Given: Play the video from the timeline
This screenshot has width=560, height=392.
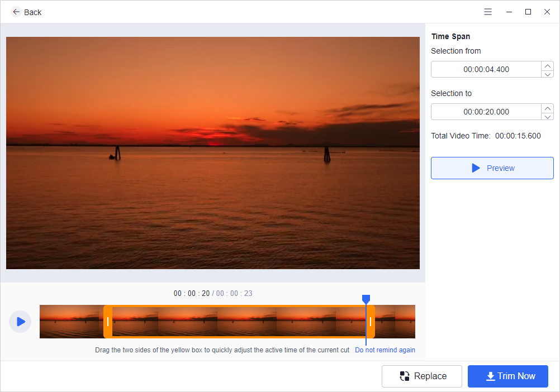Looking at the screenshot, I should [x=20, y=322].
